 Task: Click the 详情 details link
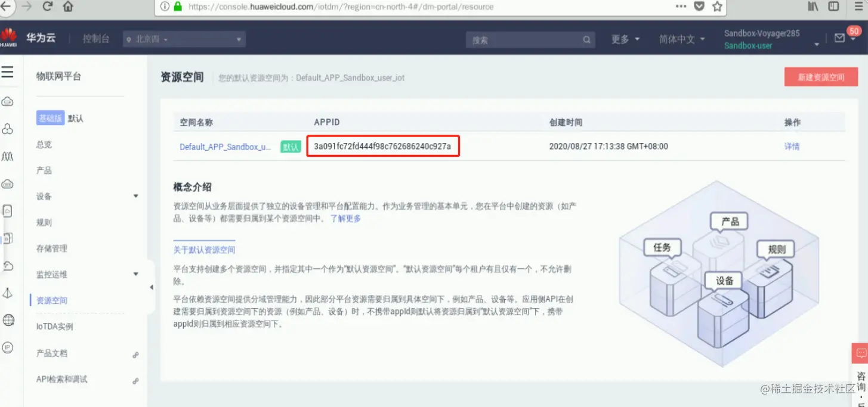792,147
